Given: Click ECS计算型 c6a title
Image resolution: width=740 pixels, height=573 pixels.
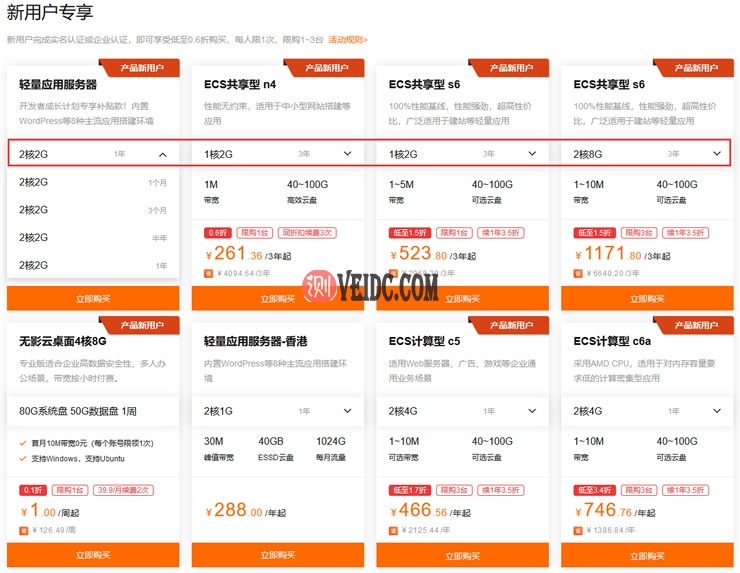Looking at the screenshot, I should pos(612,341).
